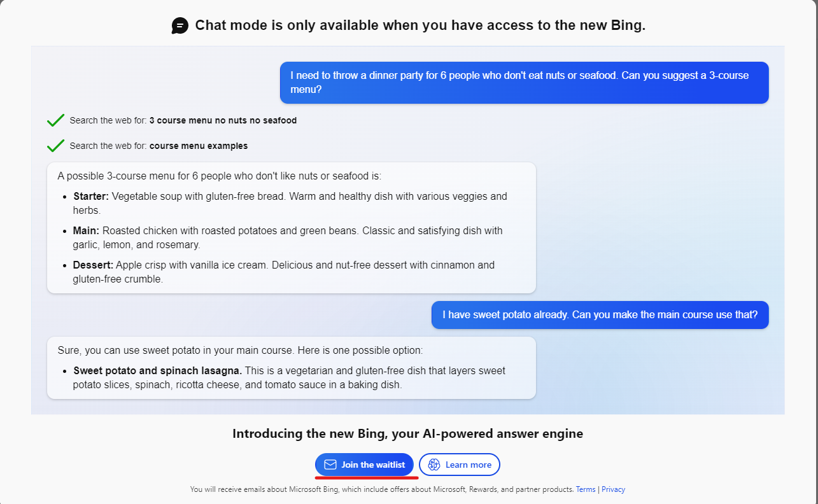Click the 'Chat mode is only available' heading
The height and width of the screenshot is (504, 818).
(x=420, y=25)
